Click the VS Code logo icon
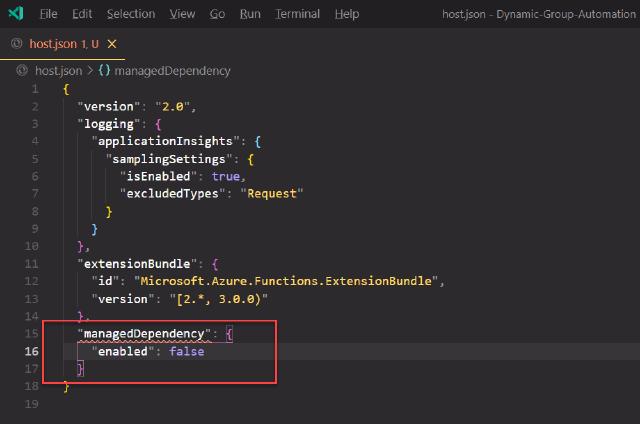The image size is (640, 424). pyautogui.click(x=16, y=13)
